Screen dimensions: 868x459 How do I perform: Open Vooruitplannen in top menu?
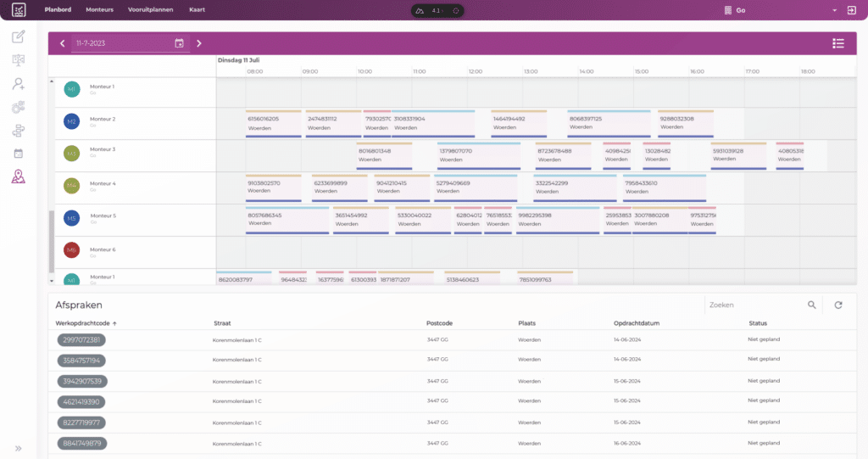151,10
